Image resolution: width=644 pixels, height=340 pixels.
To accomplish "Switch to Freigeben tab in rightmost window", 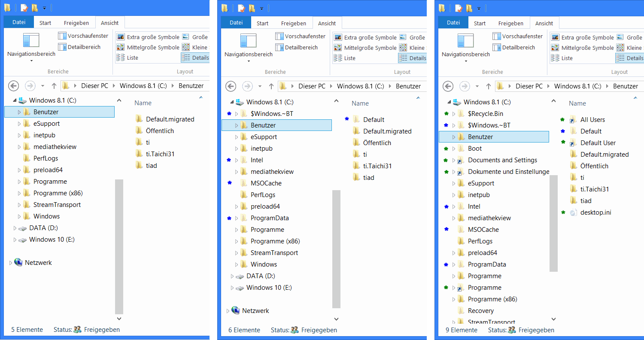I will coord(510,23).
